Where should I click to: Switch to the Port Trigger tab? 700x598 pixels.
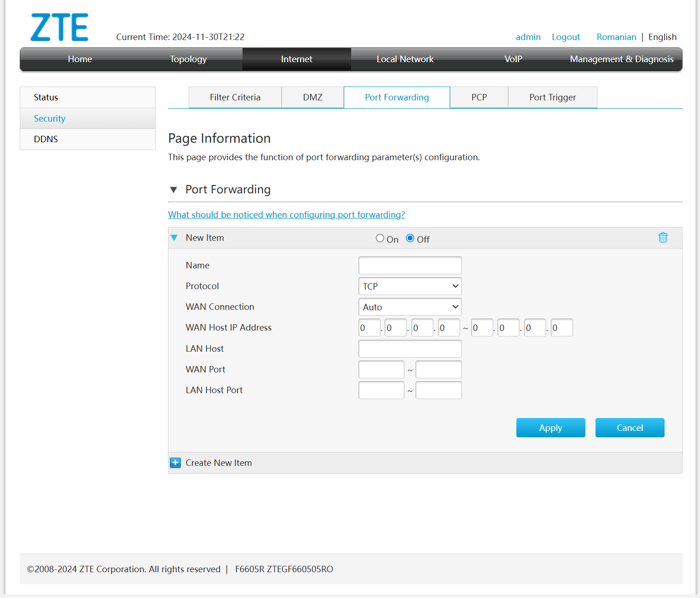[x=552, y=97]
